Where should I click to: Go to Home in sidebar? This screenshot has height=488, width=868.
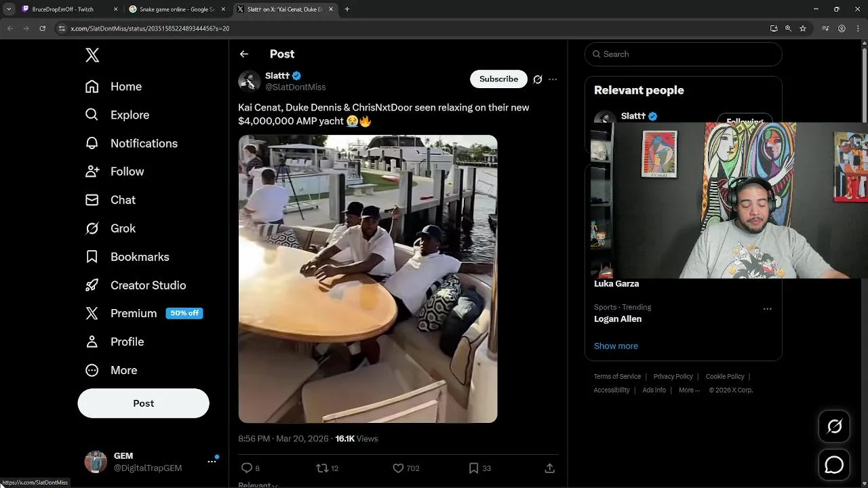(x=113, y=87)
